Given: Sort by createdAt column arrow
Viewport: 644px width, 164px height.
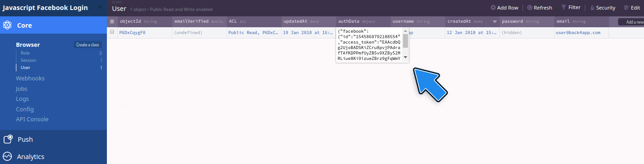Looking at the screenshot, I should (495, 22).
